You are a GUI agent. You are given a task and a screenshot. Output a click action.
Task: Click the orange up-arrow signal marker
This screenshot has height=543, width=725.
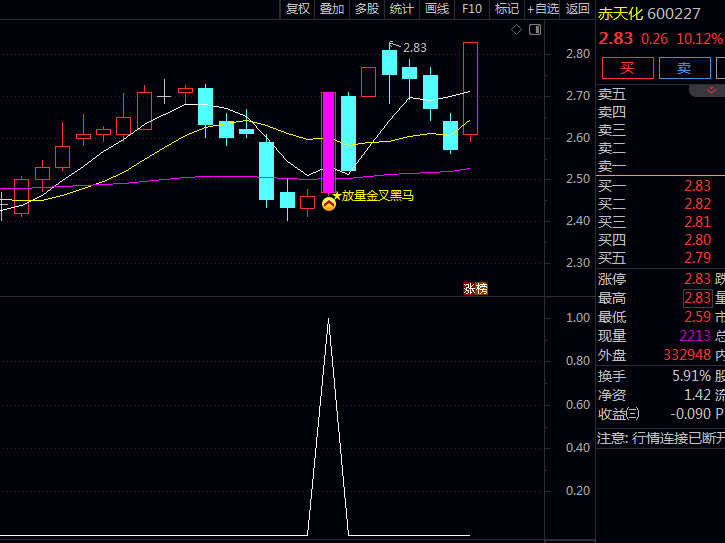tap(328, 203)
